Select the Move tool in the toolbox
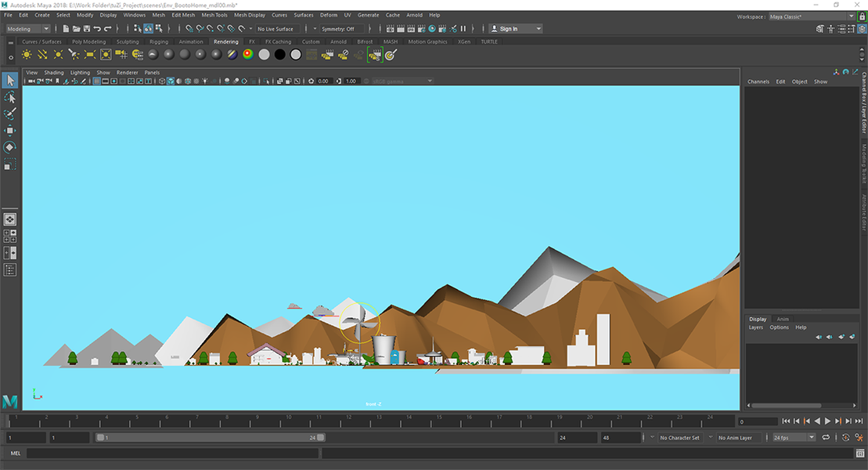Screen dimensions: 868x470 click(x=10, y=130)
